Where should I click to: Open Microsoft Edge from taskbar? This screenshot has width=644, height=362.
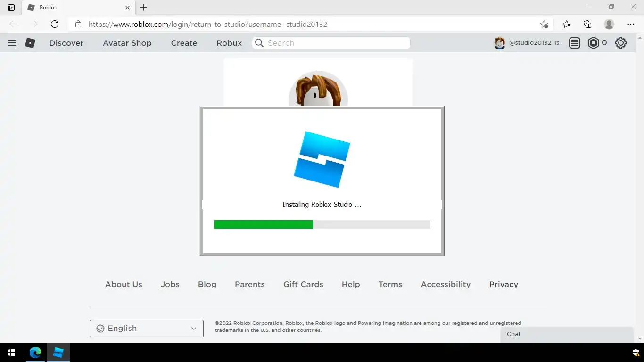[x=35, y=353]
